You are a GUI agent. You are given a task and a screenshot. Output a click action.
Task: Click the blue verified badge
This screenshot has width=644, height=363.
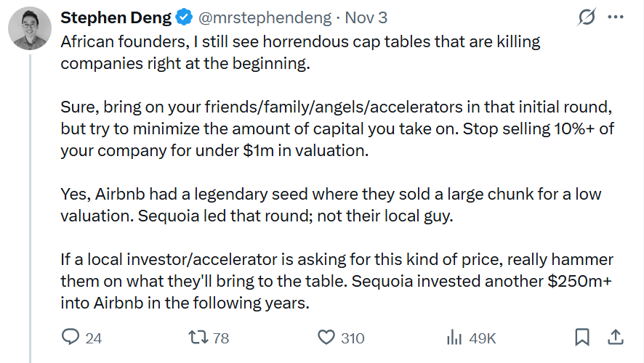(x=185, y=17)
